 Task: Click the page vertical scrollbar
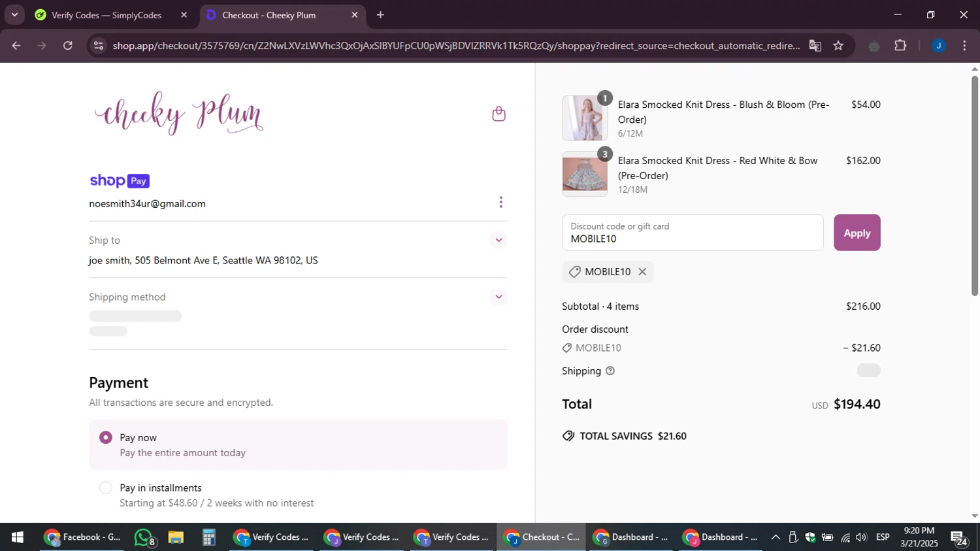[x=975, y=186]
